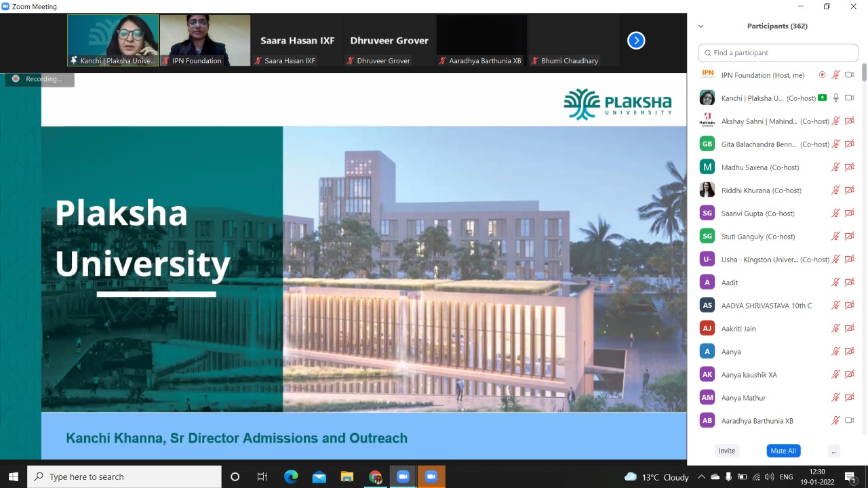Select Saanvi Gupta in participants list
The image size is (868, 488).
click(757, 213)
